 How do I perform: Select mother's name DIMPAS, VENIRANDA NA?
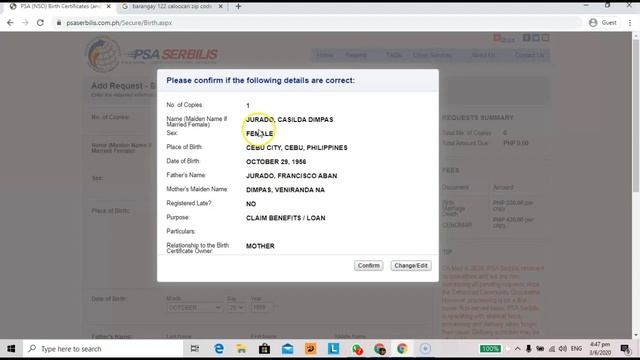[285, 190]
